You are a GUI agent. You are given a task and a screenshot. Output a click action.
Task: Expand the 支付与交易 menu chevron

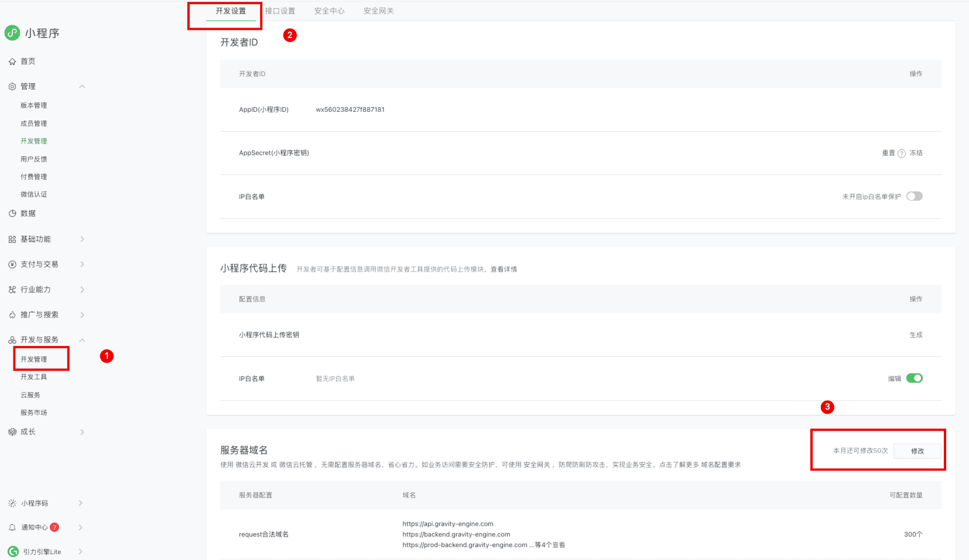click(82, 264)
